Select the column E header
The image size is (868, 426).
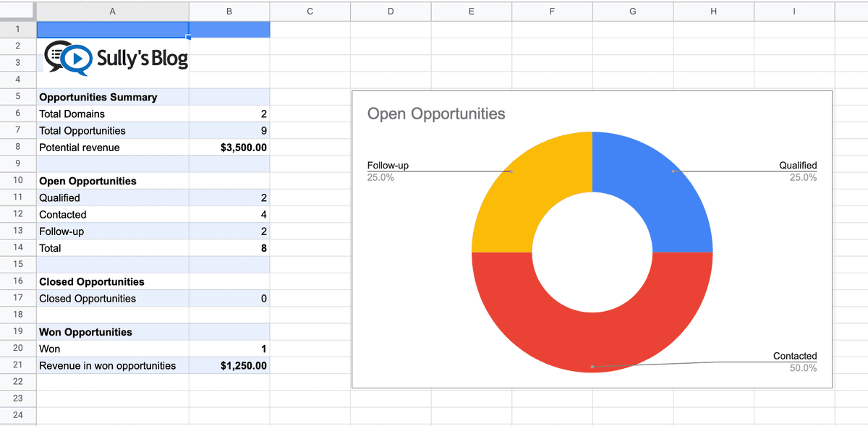(471, 11)
